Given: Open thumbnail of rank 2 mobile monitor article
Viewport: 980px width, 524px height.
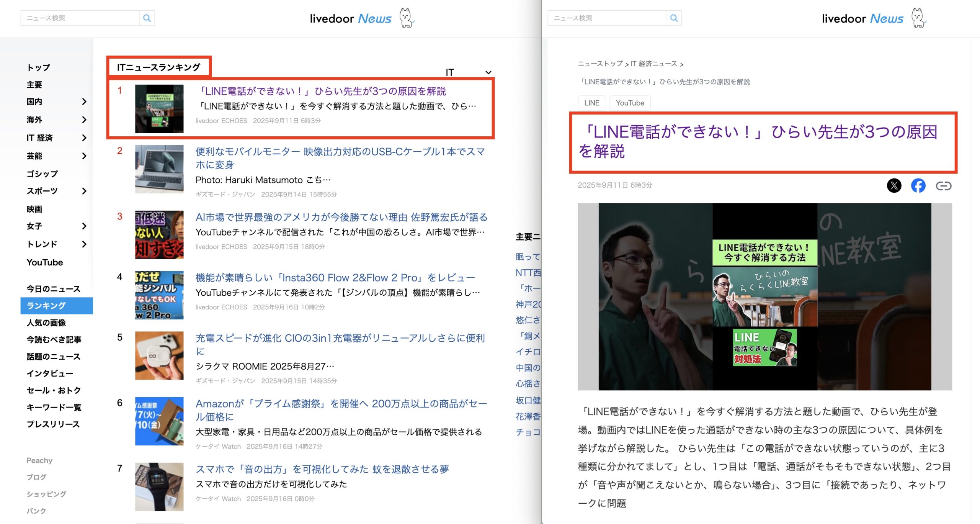Looking at the screenshot, I should [159, 169].
